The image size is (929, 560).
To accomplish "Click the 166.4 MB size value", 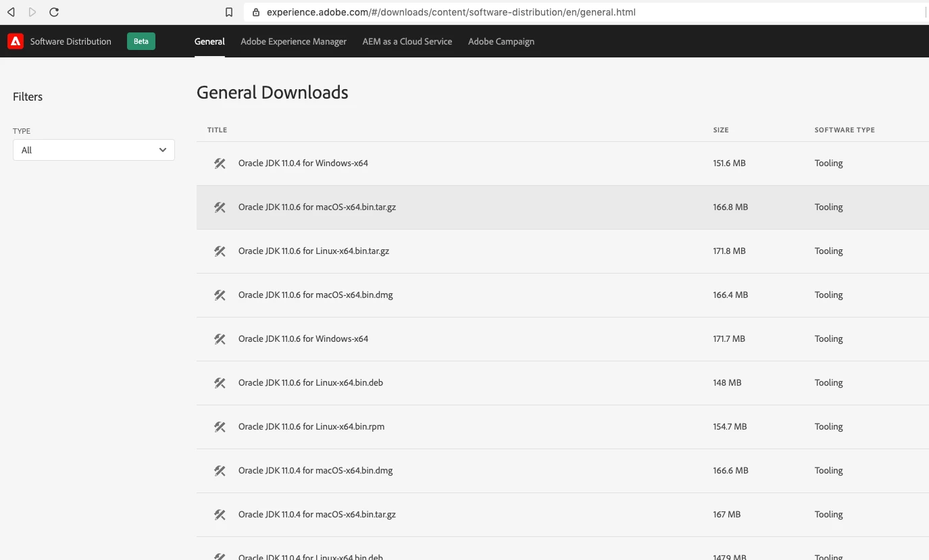I will pos(730,295).
